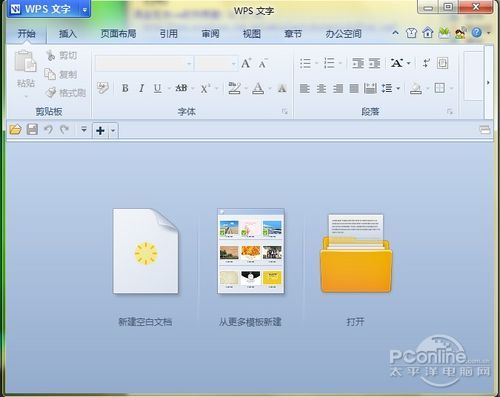500x397 pixels.
Task: Click the Cut (剪切) scissors button
Action: tap(61, 55)
